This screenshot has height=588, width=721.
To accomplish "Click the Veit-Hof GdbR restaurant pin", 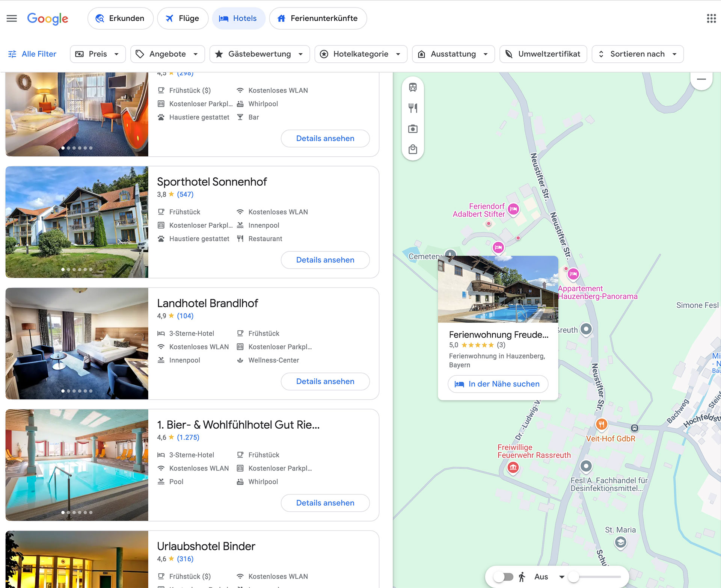I will [x=602, y=424].
